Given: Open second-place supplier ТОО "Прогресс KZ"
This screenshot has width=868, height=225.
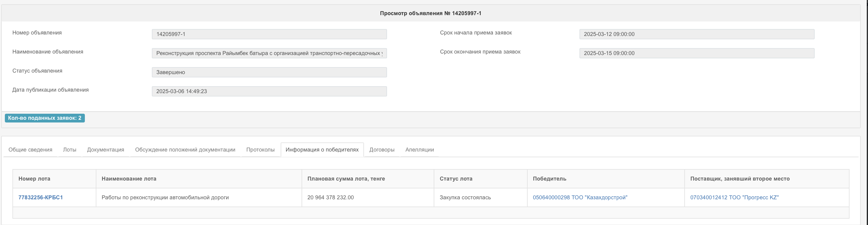Looking at the screenshot, I should [735, 197].
